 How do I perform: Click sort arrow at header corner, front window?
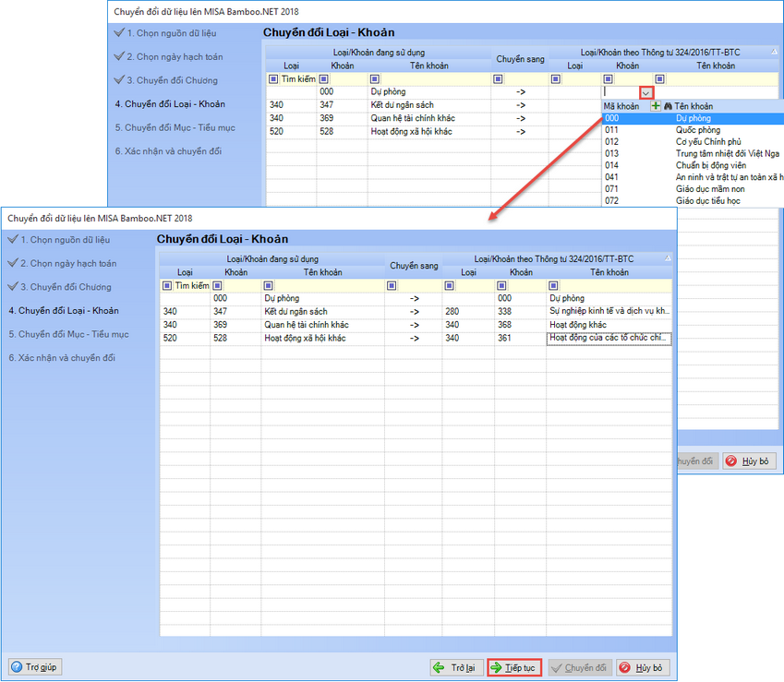pos(668,258)
